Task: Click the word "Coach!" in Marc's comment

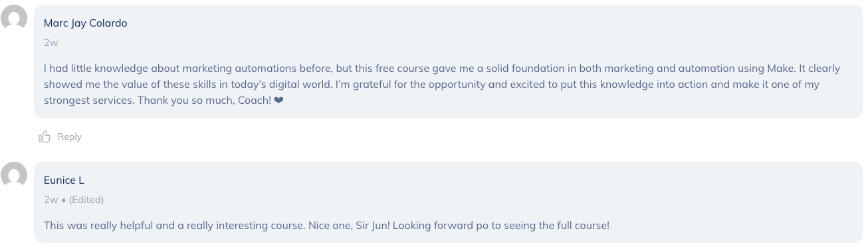Action: point(255,102)
